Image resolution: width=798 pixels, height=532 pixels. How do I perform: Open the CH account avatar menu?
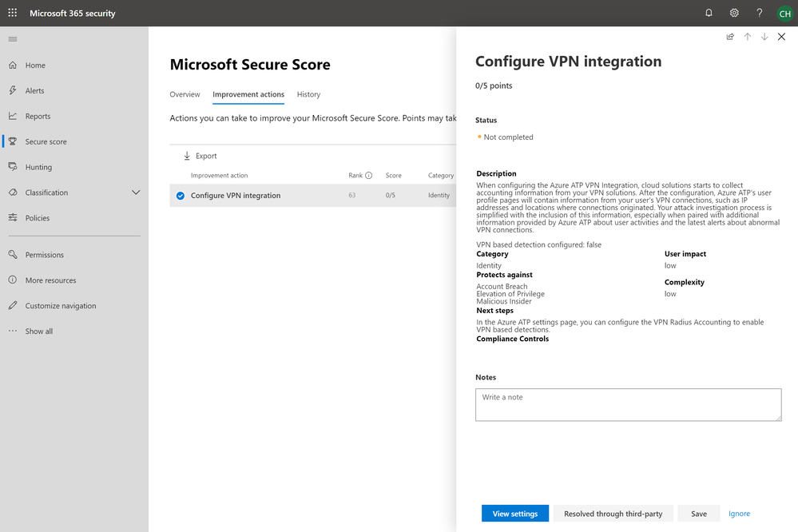(784, 13)
